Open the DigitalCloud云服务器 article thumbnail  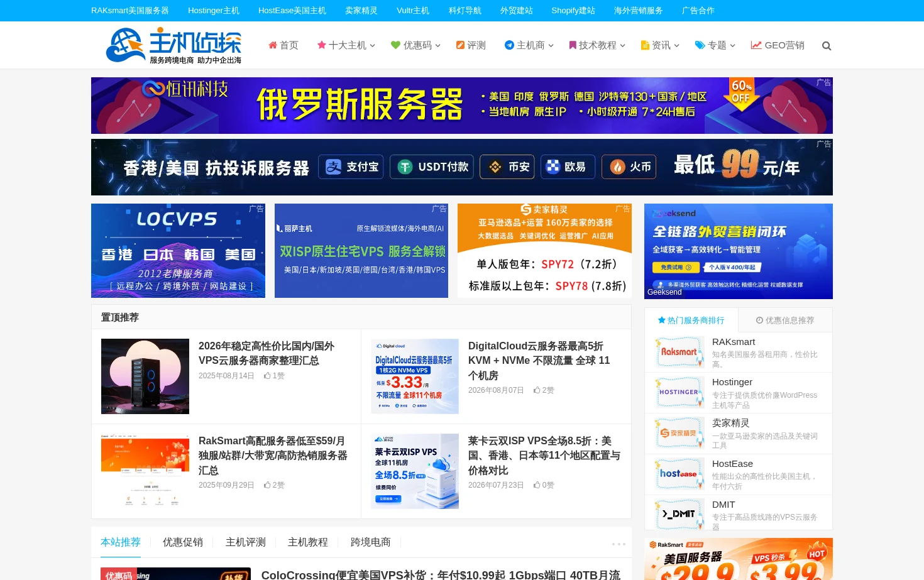point(415,376)
